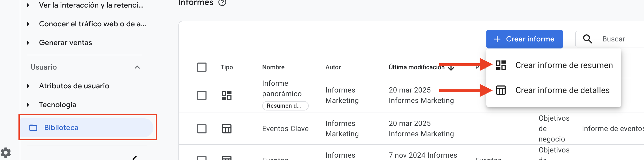Click the summary icon in Informe panorámico row

227,95
